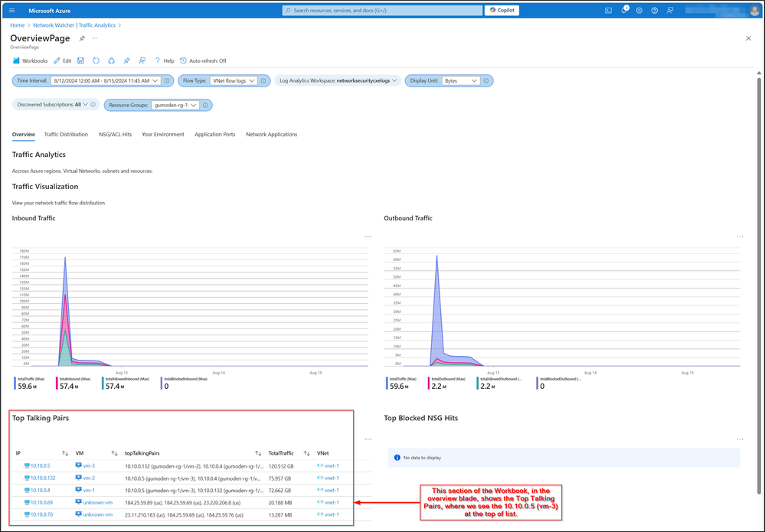Toggle Auto refresh: Off
The height and width of the screenshot is (532, 765).
pos(203,61)
